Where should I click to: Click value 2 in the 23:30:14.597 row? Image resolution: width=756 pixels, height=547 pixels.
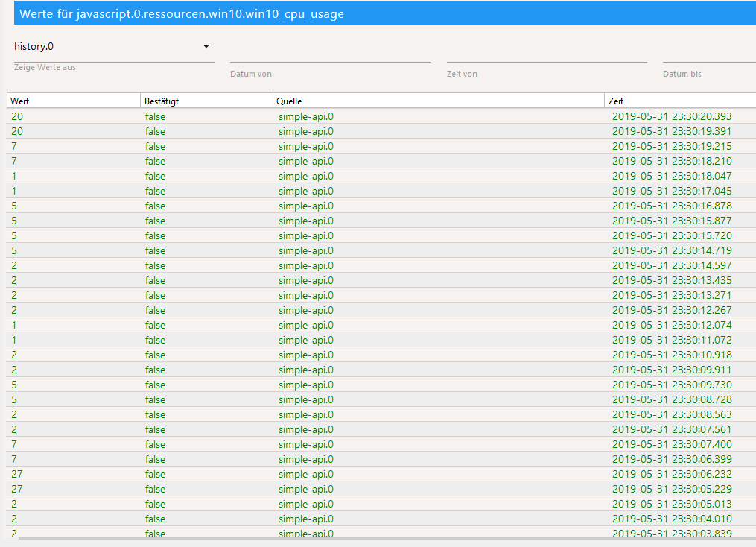click(14, 266)
